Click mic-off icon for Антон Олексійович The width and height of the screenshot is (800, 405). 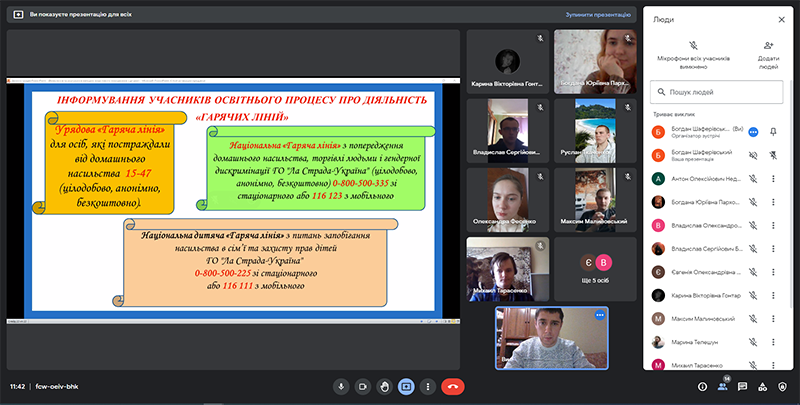point(753,179)
